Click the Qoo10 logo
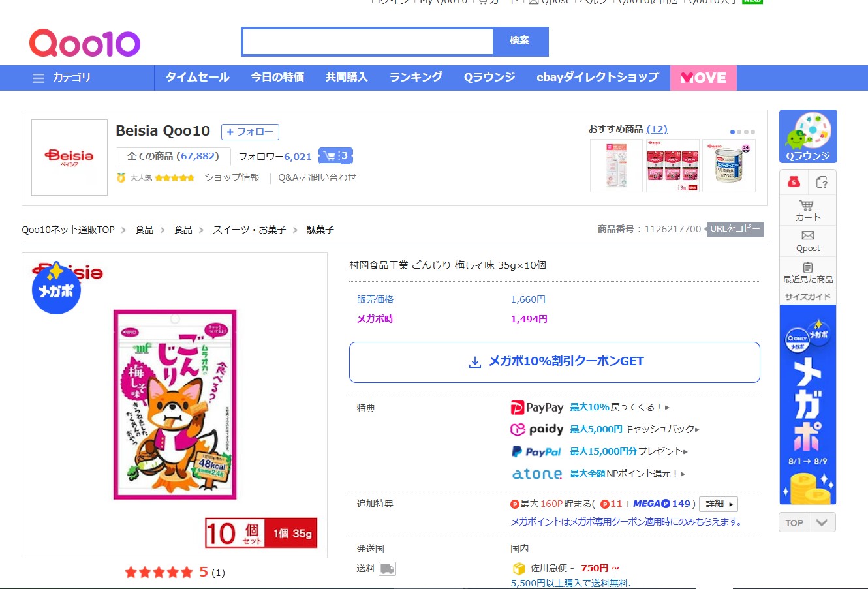The image size is (868, 589). (x=85, y=43)
